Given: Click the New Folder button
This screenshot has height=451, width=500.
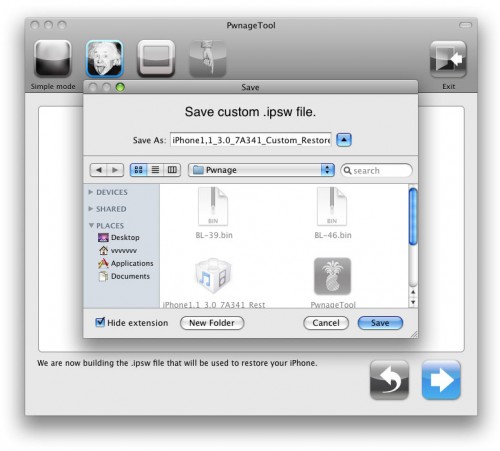Looking at the screenshot, I should click(212, 323).
